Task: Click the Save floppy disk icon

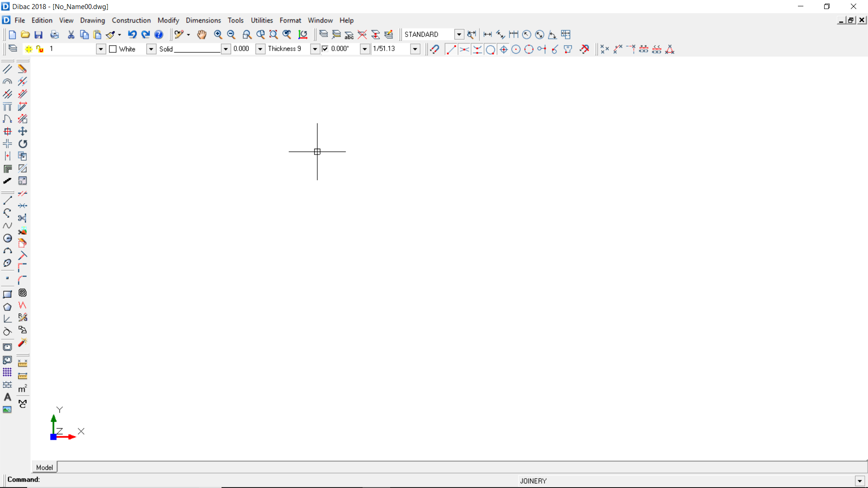Action: 38,34
